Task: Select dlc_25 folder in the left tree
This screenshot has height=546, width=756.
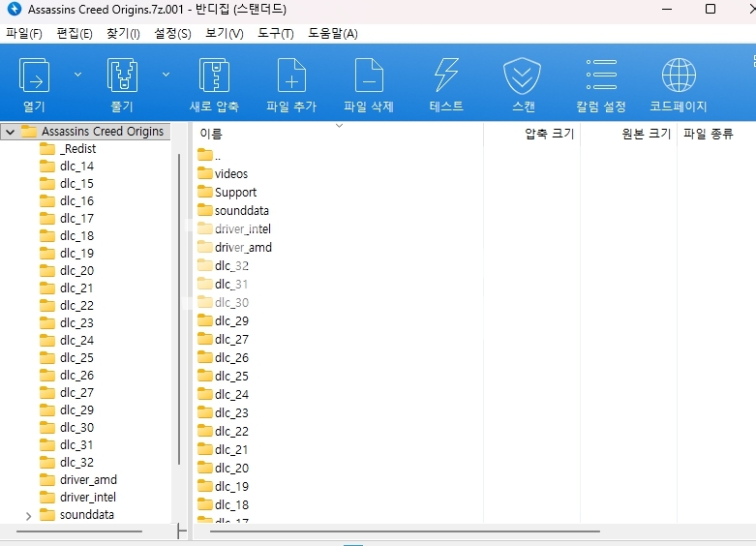Action: (67, 358)
